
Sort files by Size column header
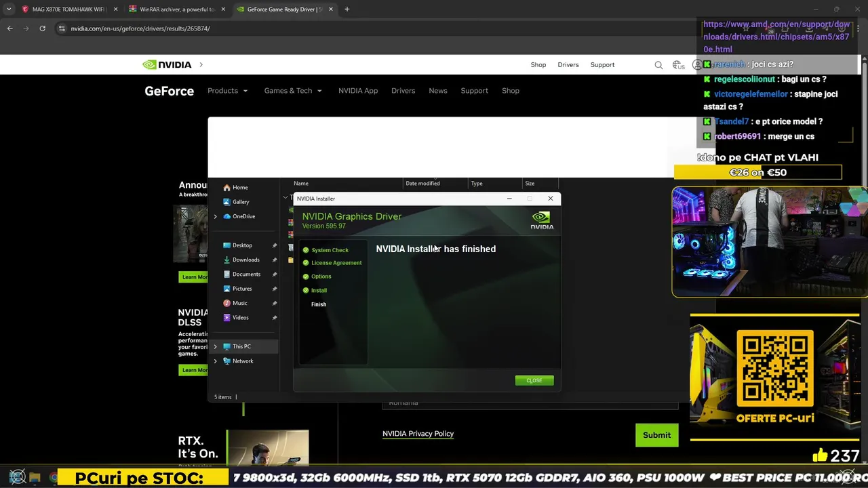tap(530, 184)
